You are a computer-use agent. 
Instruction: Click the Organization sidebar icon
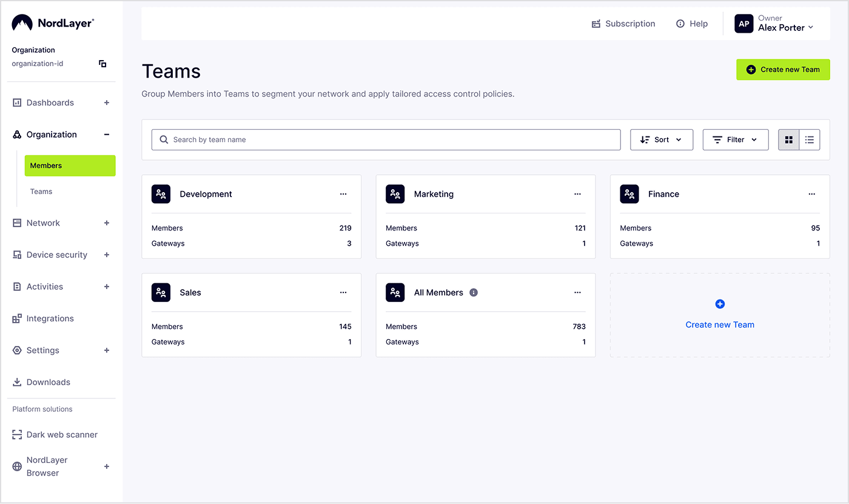pyautogui.click(x=17, y=135)
